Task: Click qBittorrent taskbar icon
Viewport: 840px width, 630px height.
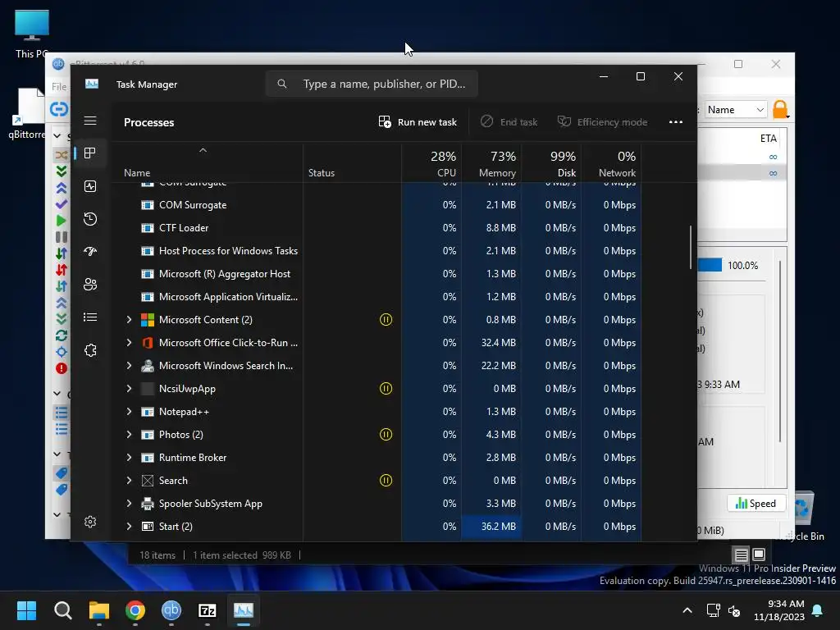Action: click(171, 610)
